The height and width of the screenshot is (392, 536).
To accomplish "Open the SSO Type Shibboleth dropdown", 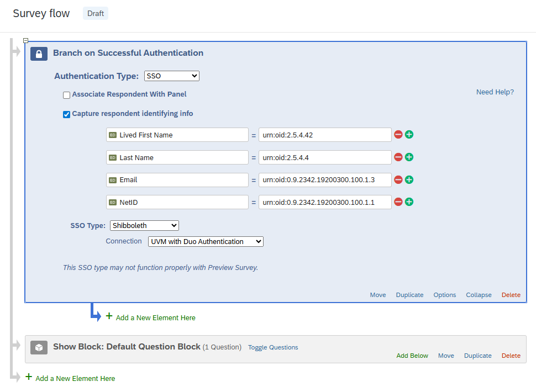I will [144, 225].
